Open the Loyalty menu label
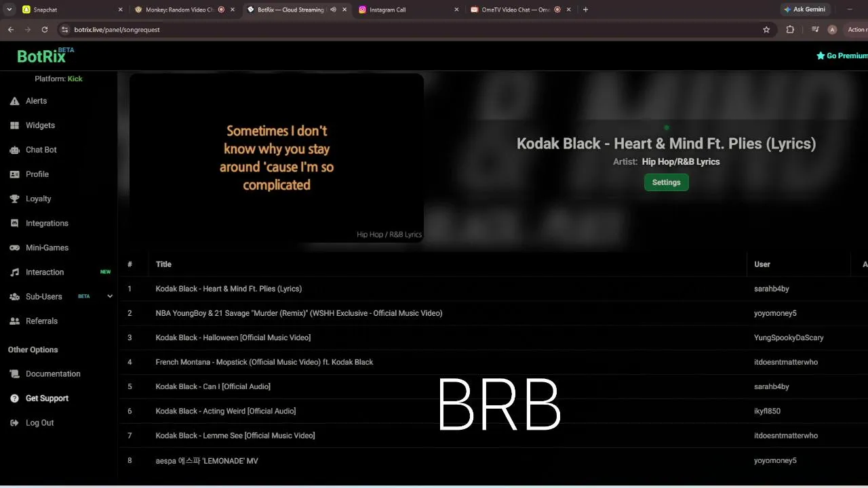The width and height of the screenshot is (868, 488). (38, 199)
